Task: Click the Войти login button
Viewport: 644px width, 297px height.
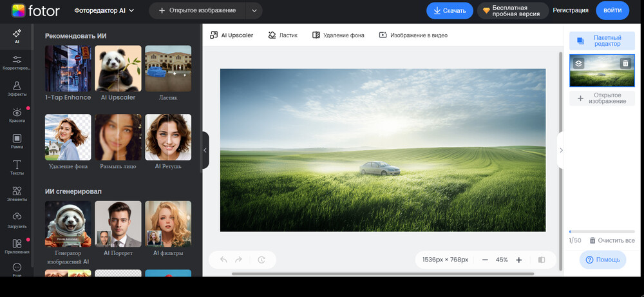Action: [x=612, y=10]
